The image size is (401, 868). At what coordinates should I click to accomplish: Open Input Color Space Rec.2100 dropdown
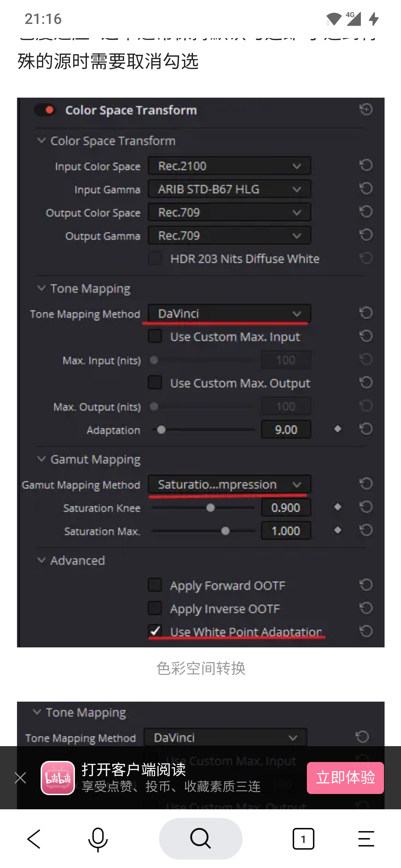click(x=229, y=166)
